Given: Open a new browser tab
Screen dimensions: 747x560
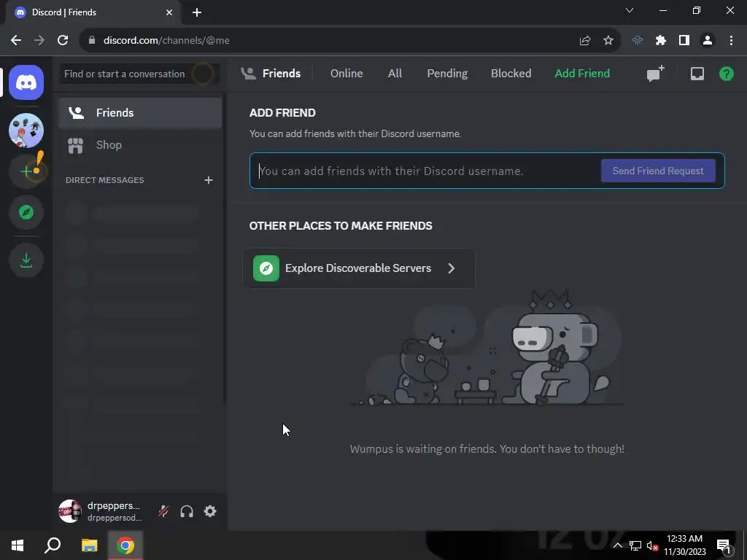Looking at the screenshot, I should tap(197, 12).
